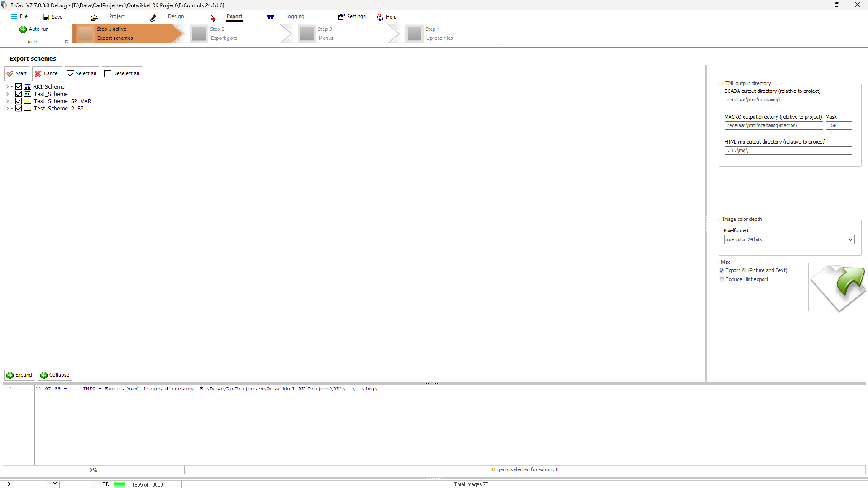Image resolution: width=868 pixels, height=488 pixels.
Task: Click the Save floppy disk icon
Action: pyautogui.click(x=46, y=17)
